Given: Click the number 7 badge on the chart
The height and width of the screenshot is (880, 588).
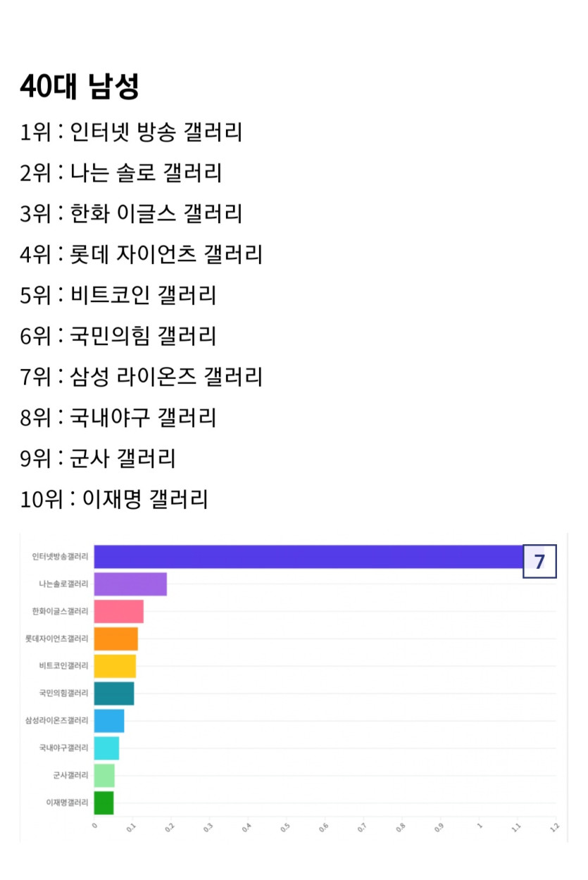Looking at the screenshot, I should coord(539,561).
